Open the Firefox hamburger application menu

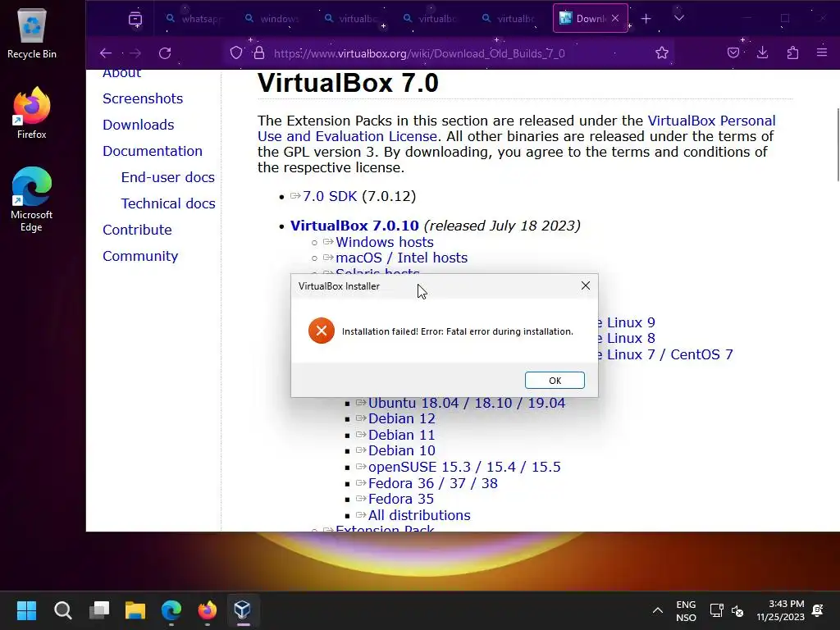[822, 52]
